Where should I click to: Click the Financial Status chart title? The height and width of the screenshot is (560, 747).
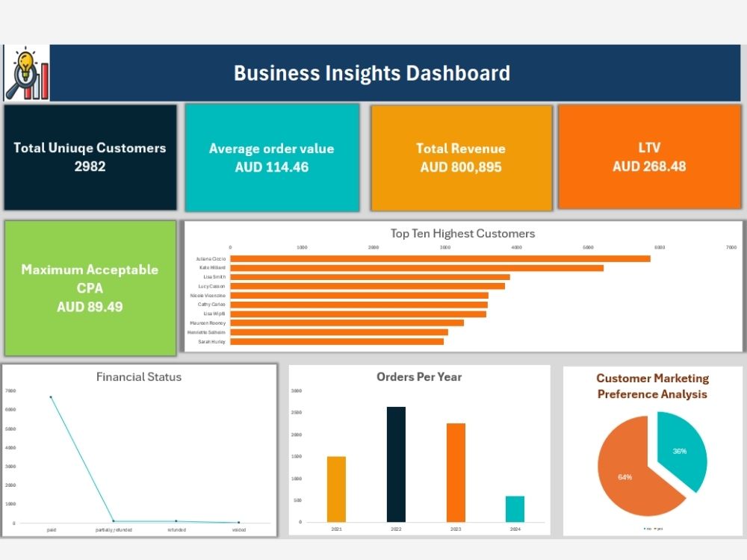pos(139,376)
